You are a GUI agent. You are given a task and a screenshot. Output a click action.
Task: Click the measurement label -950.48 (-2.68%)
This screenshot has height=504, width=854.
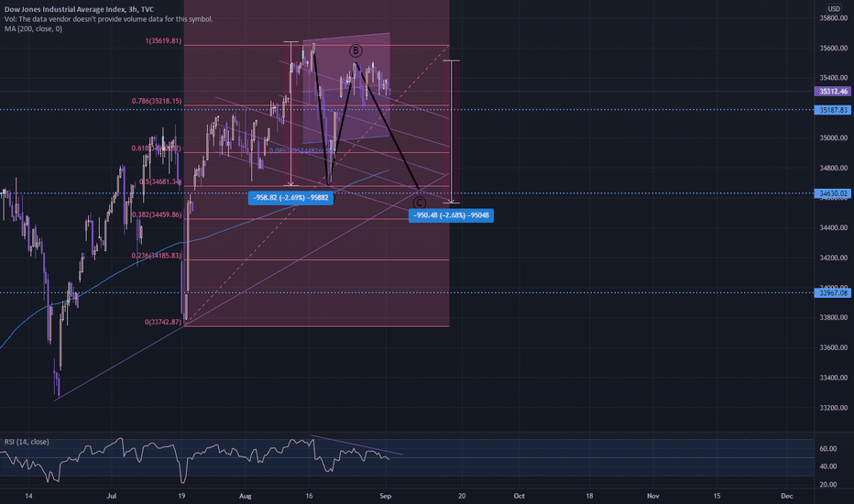[451, 215]
